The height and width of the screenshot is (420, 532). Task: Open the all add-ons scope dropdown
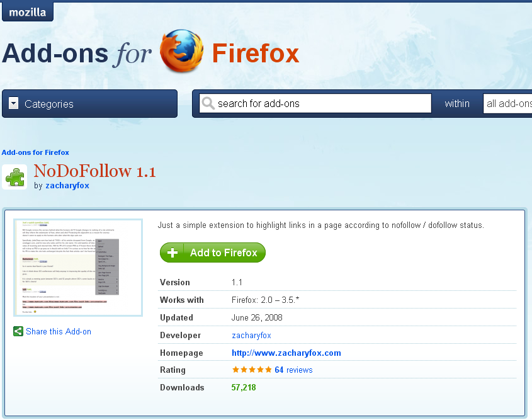pyautogui.click(x=507, y=103)
